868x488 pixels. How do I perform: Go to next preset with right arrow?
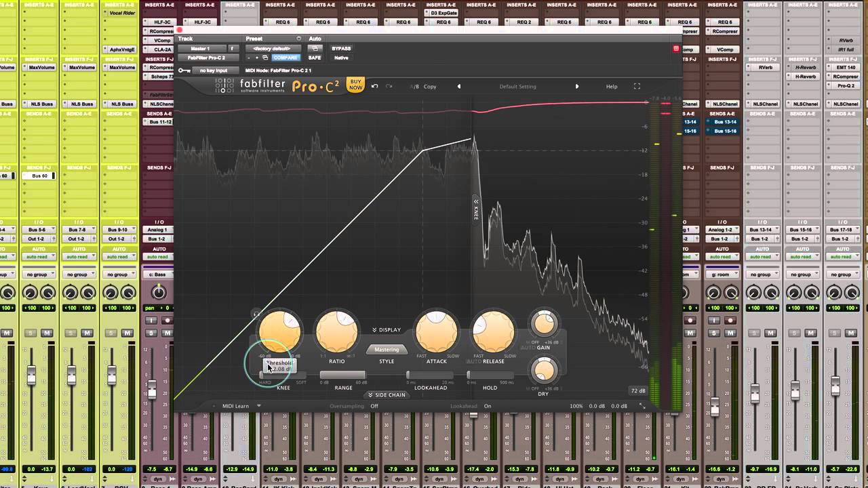pyautogui.click(x=577, y=86)
